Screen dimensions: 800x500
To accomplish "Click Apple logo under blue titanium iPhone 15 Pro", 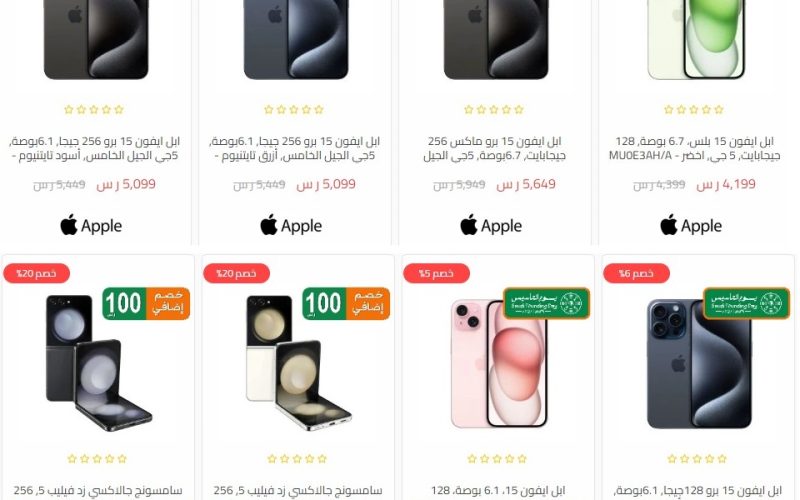I will click(291, 225).
